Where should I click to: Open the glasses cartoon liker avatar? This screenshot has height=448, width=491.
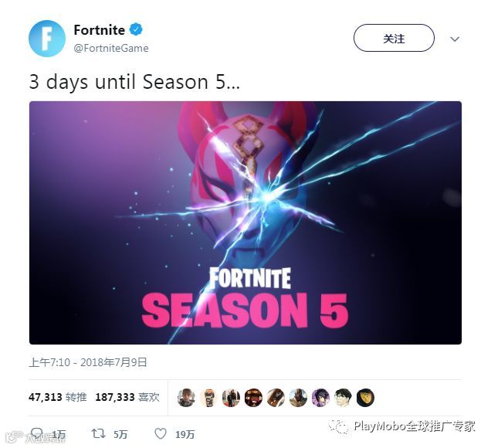(x=344, y=398)
